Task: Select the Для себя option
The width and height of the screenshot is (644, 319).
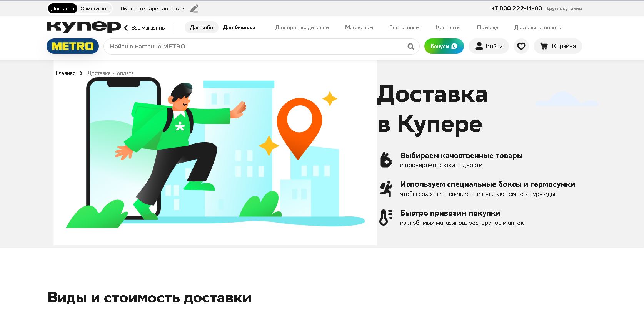Action: tap(202, 27)
